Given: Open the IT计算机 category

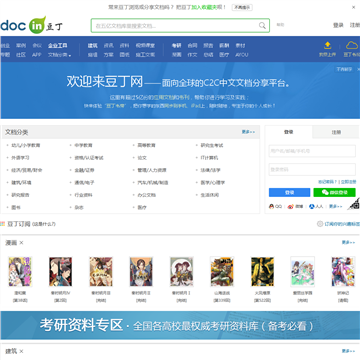Looking at the screenshot, I should [x=209, y=158].
